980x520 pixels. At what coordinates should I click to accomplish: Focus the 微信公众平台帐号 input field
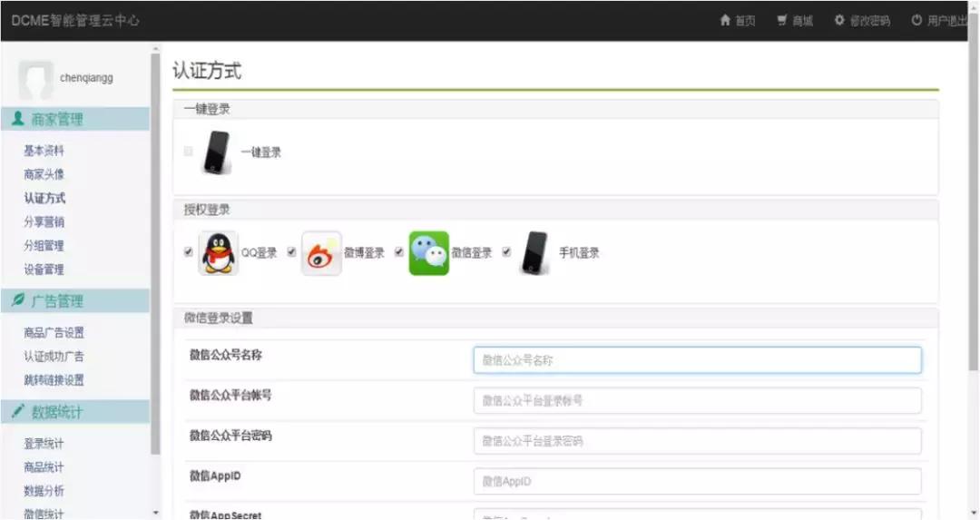coord(697,400)
